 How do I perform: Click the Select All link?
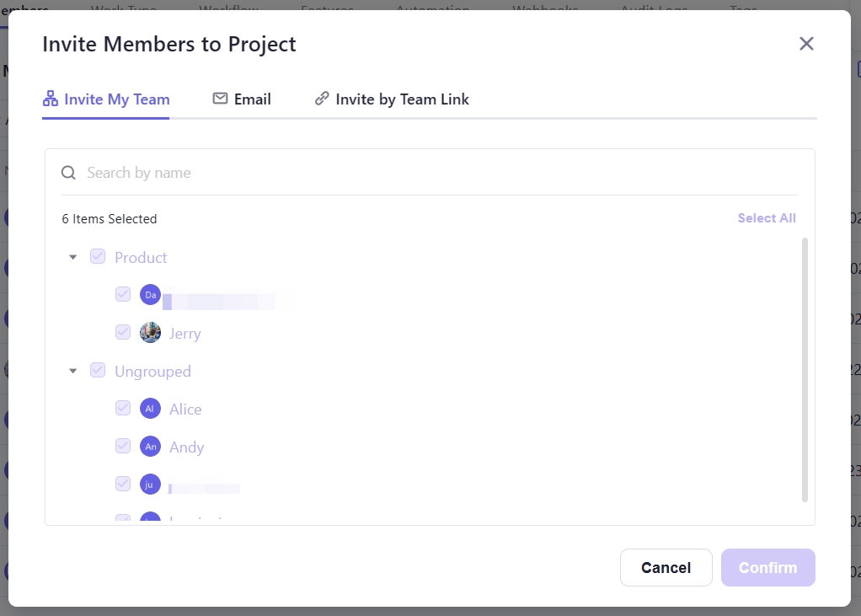[766, 218]
